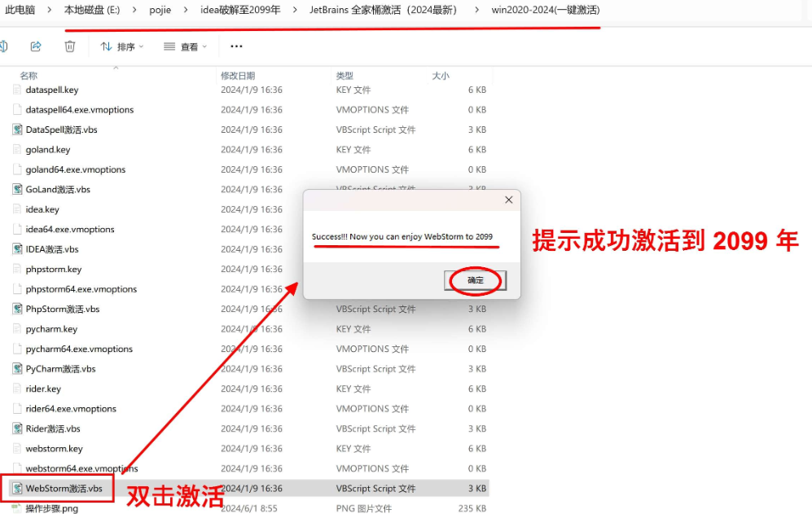Open the JetBrains 全家桶激活 breadcrumb folder

tap(384, 10)
